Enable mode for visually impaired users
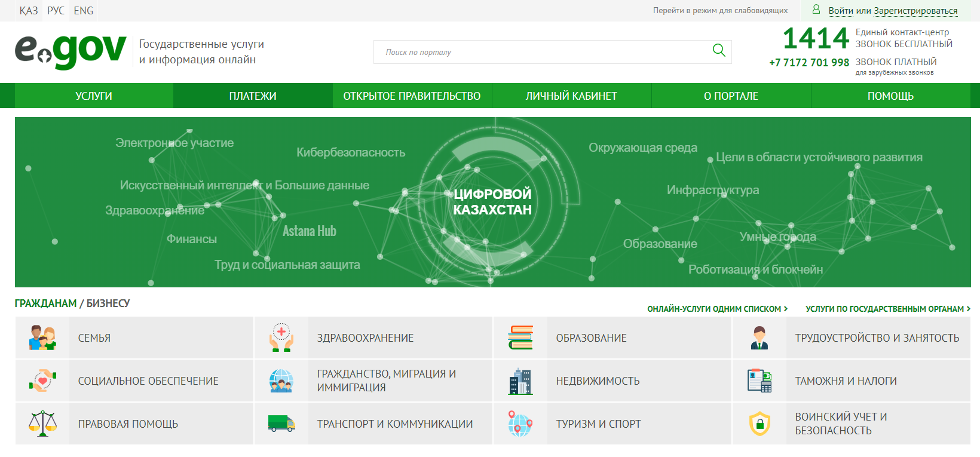Image resolution: width=980 pixels, height=457 pixels. coord(720,11)
